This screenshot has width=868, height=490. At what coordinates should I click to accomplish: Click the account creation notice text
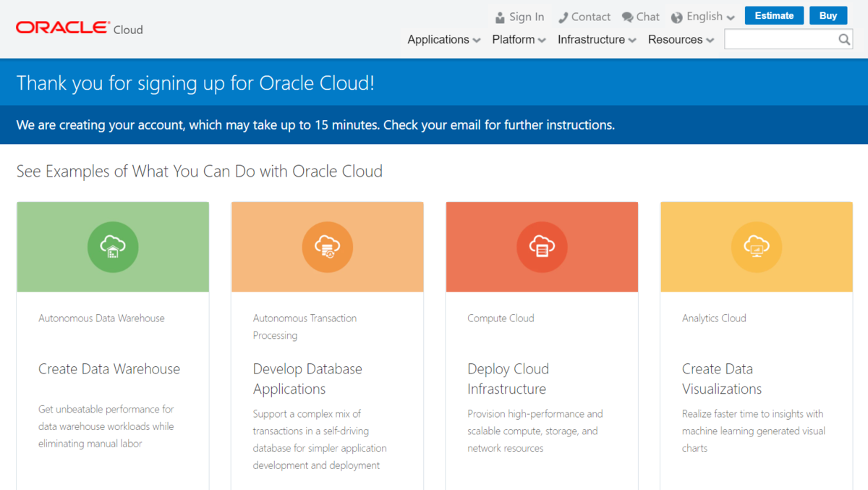coord(315,124)
